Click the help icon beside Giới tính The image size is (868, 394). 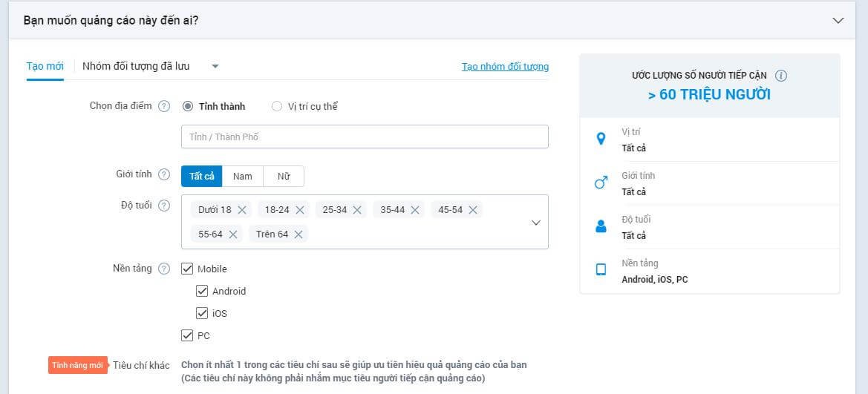coord(164,174)
